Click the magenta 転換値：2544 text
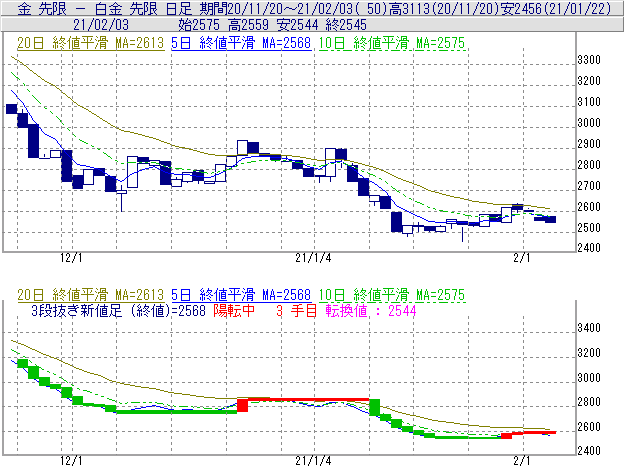This screenshot has height=473, width=624. click(371, 311)
